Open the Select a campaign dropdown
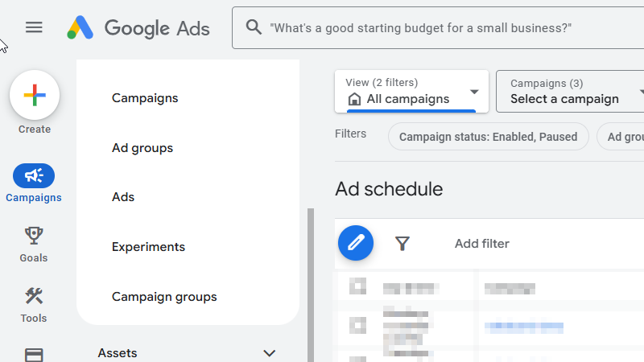Viewport: 644px width, 362px height. tap(572, 92)
